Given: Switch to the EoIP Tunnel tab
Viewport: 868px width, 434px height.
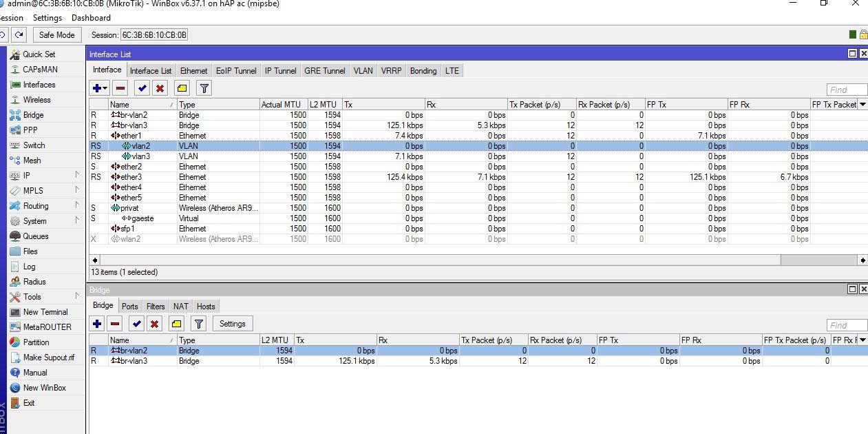Looking at the screenshot, I should pyautogui.click(x=236, y=71).
